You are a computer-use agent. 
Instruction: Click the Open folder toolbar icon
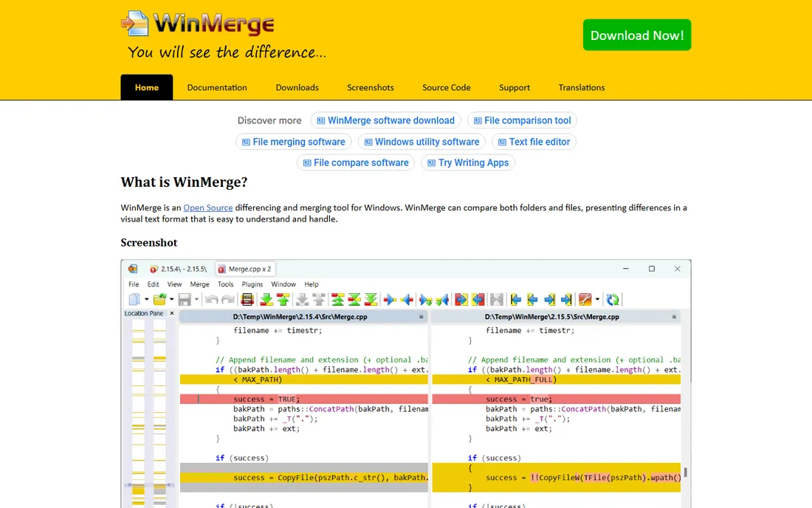coord(160,299)
